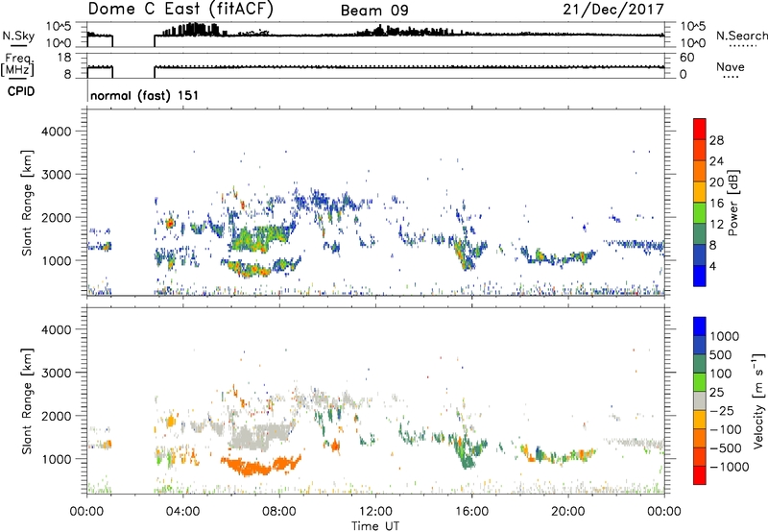Click the '04:00' time tick label
This screenshot has width=768, height=532.
point(182,512)
